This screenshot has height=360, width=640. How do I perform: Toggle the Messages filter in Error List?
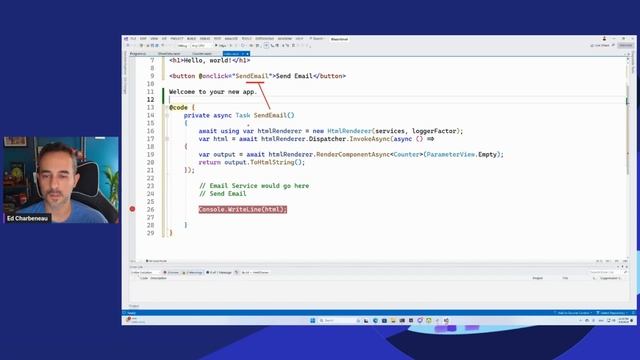[x=219, y=272]
